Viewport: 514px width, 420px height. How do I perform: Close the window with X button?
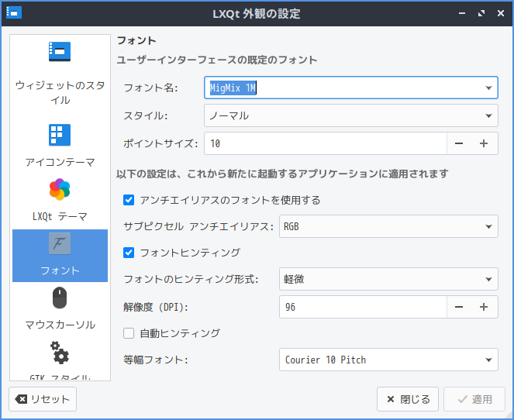501,13
